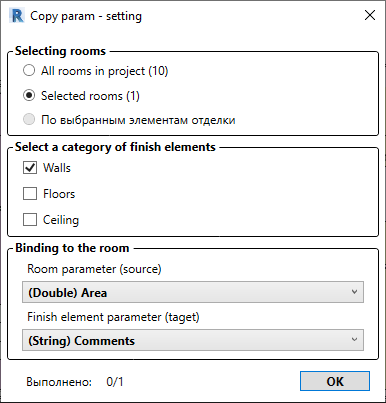Click the Copy param - setting title text
The height and width of the screenshot is (403, 386).
(86, 16)
